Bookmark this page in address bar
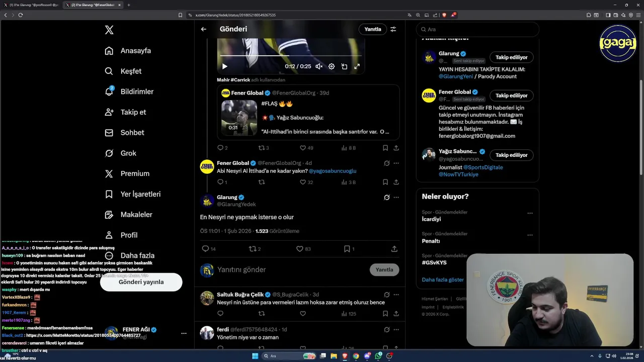The height and width of the screenshot is (362, 644). pyautogui.click(x=181, y=15)
